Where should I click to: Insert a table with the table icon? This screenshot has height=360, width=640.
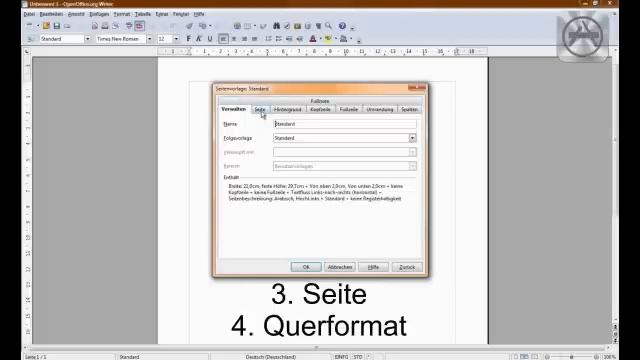pos(247,26)
